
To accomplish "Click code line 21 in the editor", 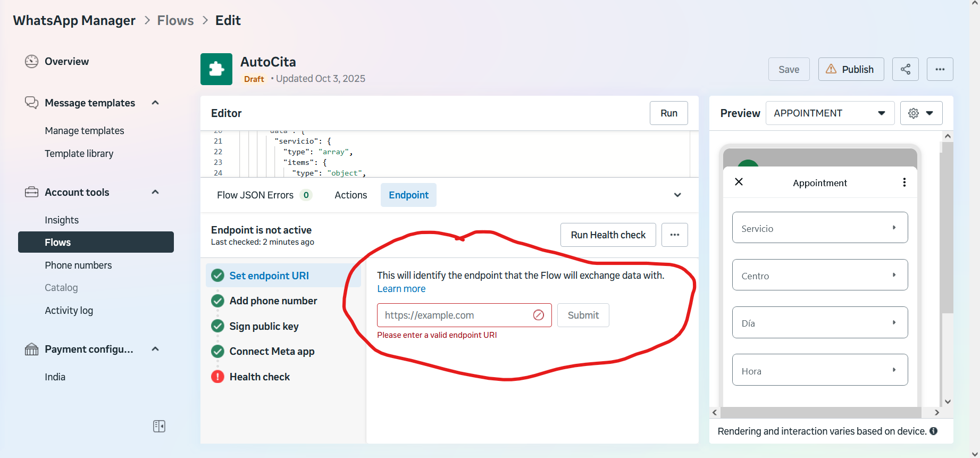I will pyautogui.click(x=303, y=141).
